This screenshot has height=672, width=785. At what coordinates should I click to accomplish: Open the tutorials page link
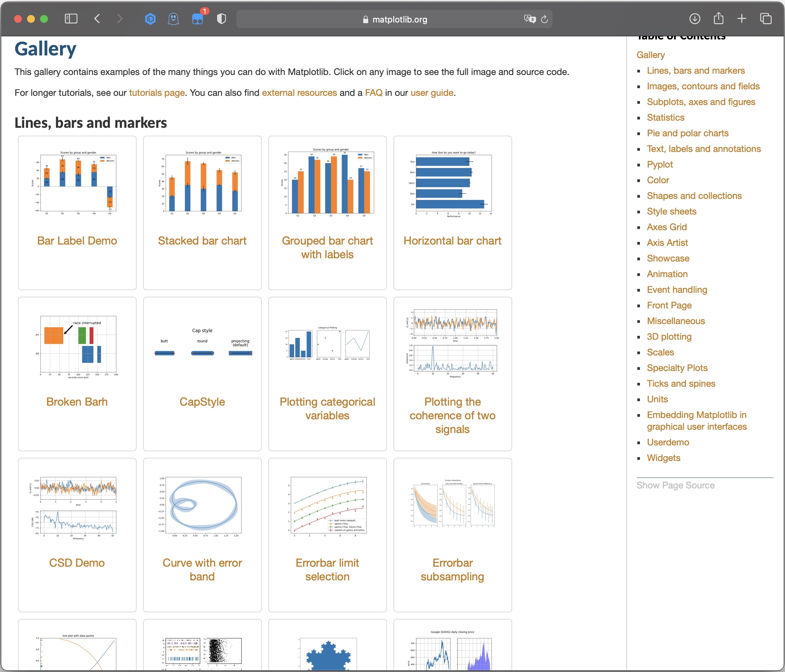tap(157, 93)
